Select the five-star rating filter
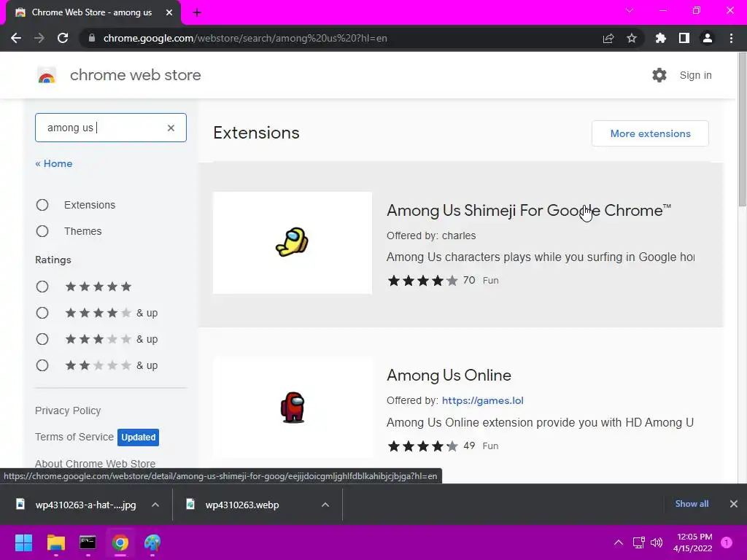Image resolution: width=747 pixels, height=560 pixels. tap(42, 287)
